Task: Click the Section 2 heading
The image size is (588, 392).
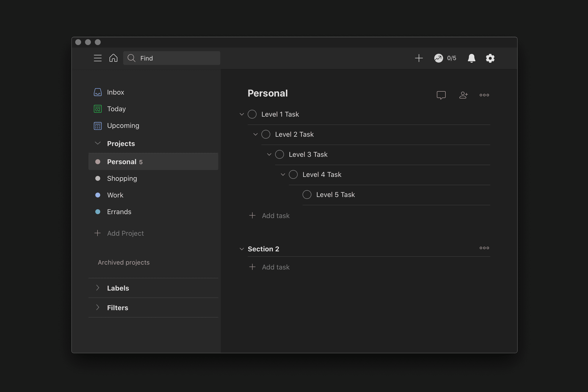Action: pos(263,249)
